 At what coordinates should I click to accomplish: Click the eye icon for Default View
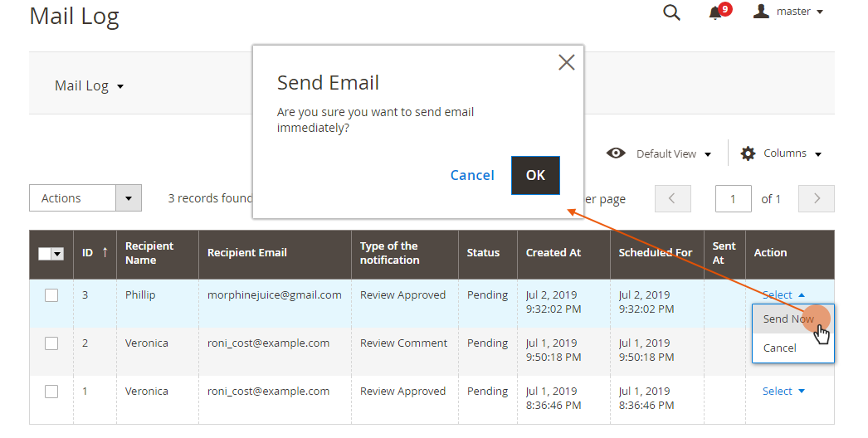coord(616,153)
